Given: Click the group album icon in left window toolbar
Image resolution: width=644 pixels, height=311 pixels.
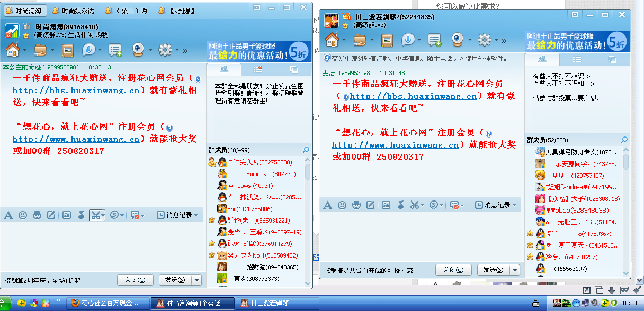Looking at the screenshot, I should pos(67,50).
